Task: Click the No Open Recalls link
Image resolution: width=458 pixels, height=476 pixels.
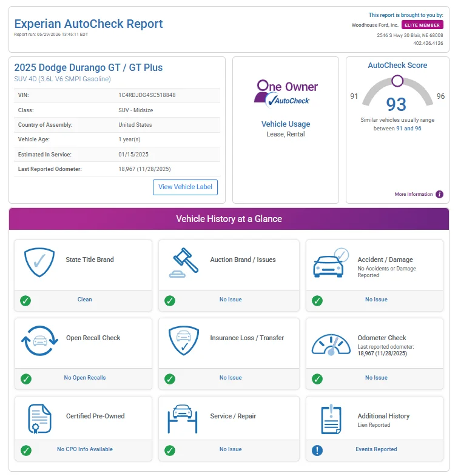Action: [85, 378]
